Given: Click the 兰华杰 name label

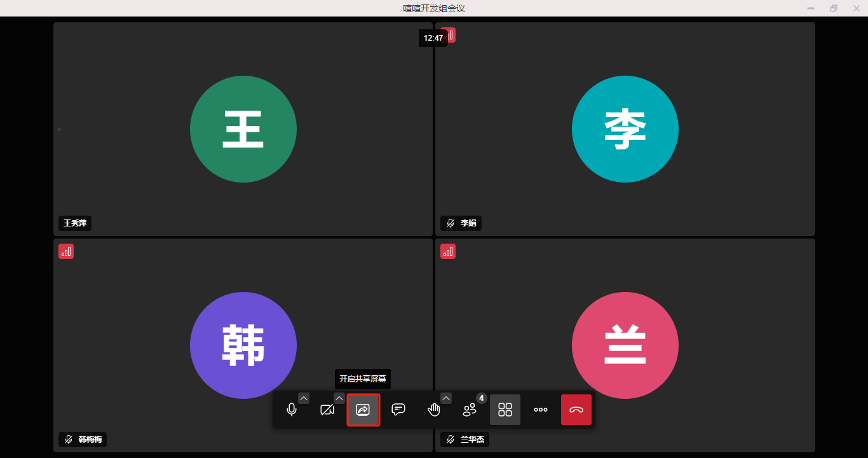Looking at the screenshot, I should (x=472, y=440).
